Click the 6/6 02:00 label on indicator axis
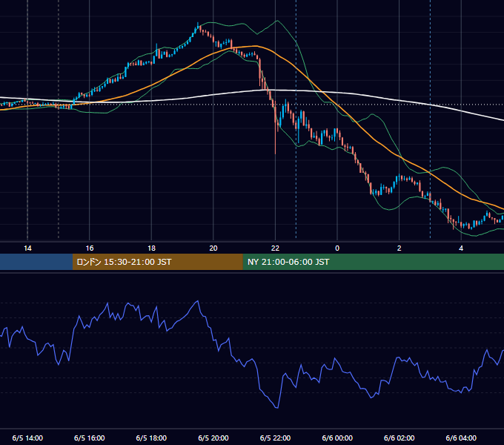504x445 pixels. [399, 438]
